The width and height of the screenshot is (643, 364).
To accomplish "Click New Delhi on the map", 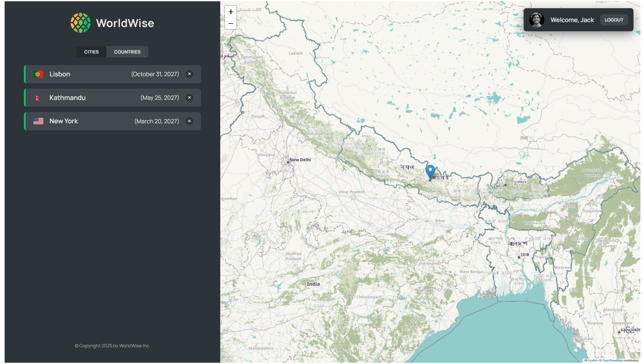I will point(300,160).
